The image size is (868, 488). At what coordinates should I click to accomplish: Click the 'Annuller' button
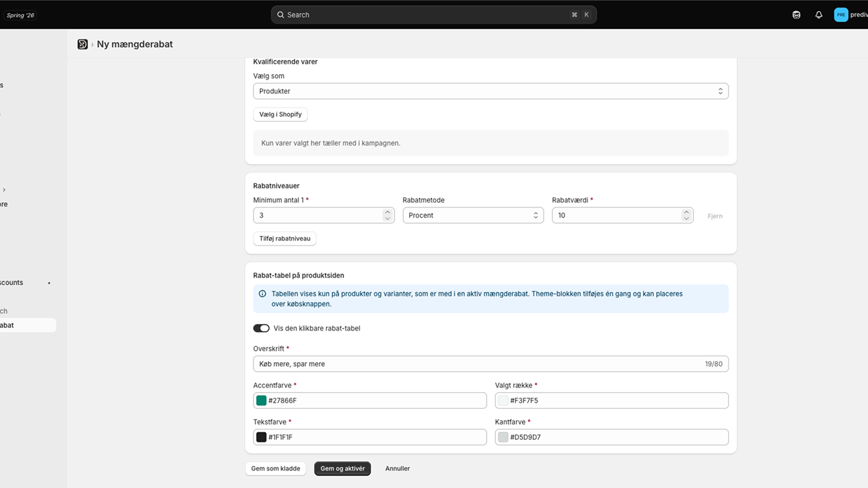click(x=398, y=468)
